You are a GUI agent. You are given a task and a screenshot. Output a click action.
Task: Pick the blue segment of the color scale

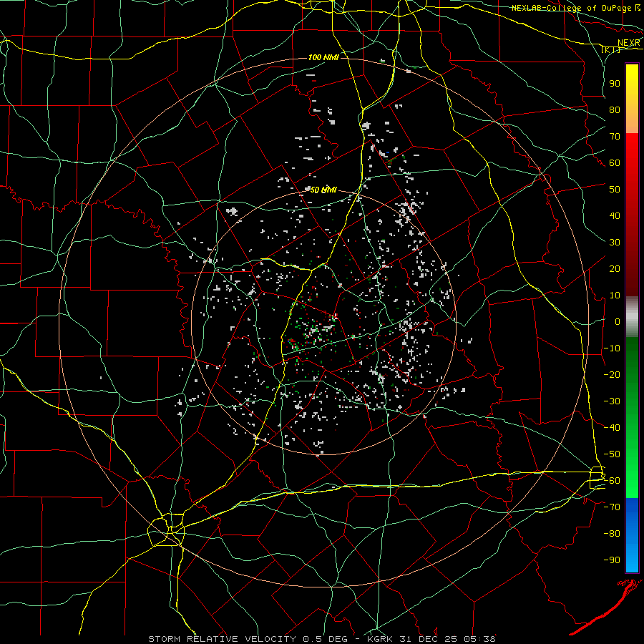click(x=632, y=535)
